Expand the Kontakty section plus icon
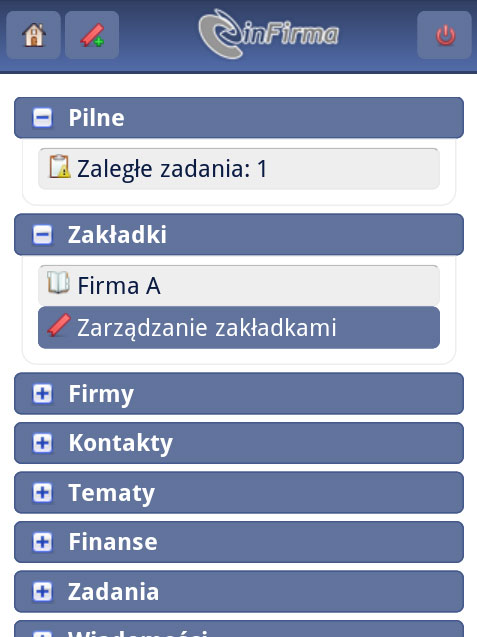The width and height of the screenshot is (477, 637). click(42, 443)
